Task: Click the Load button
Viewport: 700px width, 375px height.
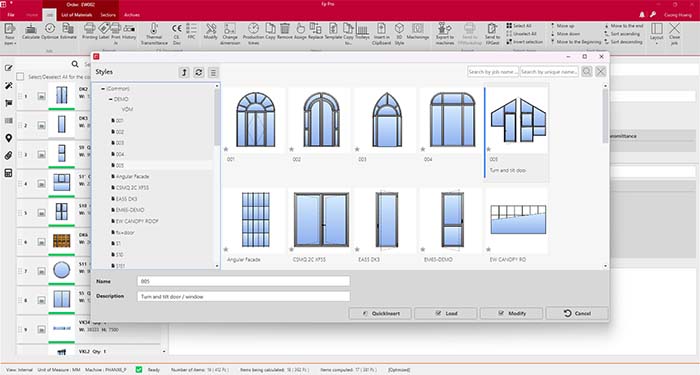Action: pyautogui.click(x=446, y=313)
